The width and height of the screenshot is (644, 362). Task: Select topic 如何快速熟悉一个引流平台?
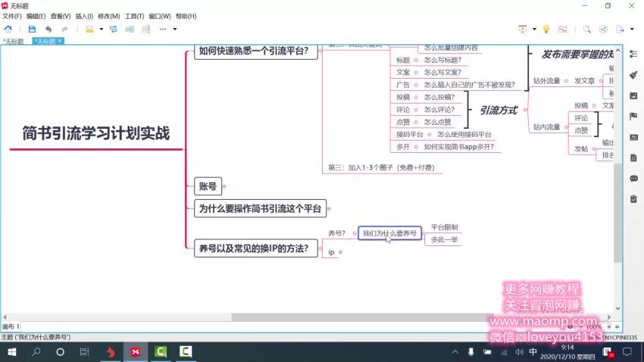[256, 51]
